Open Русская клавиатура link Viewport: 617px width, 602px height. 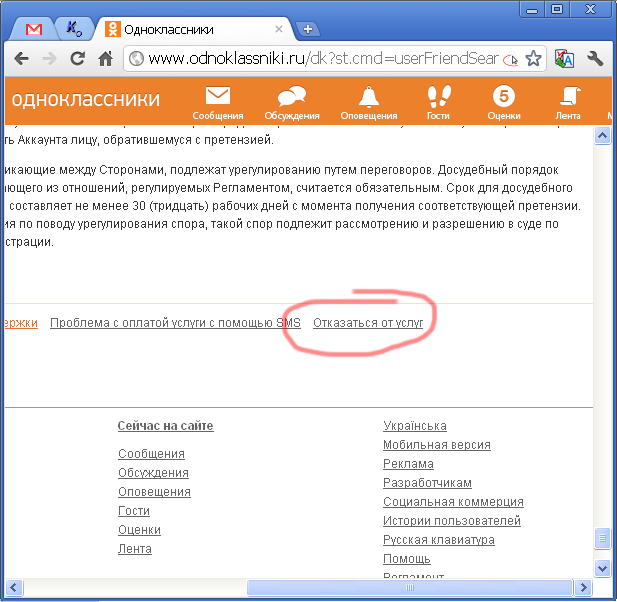click(439, 540)
